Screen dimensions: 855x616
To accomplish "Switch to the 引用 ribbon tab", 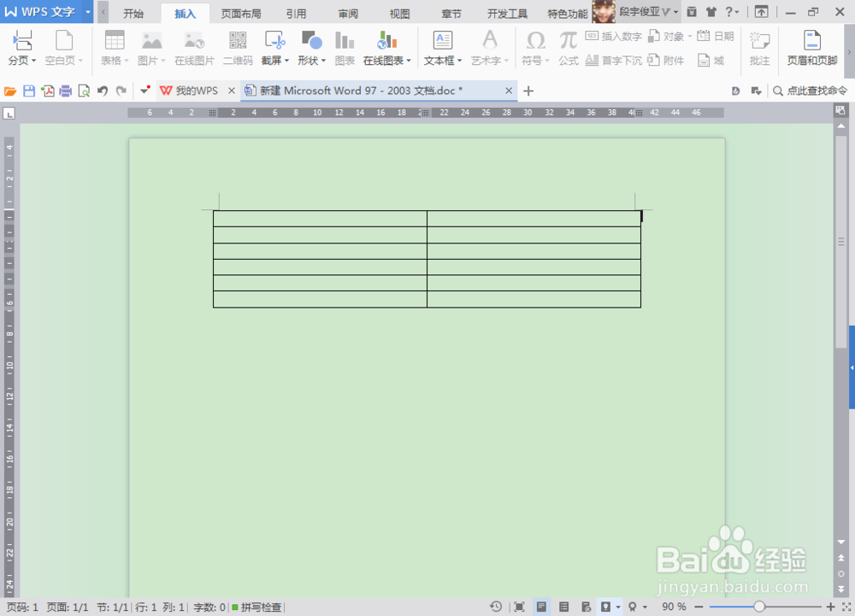I will 296,14.
